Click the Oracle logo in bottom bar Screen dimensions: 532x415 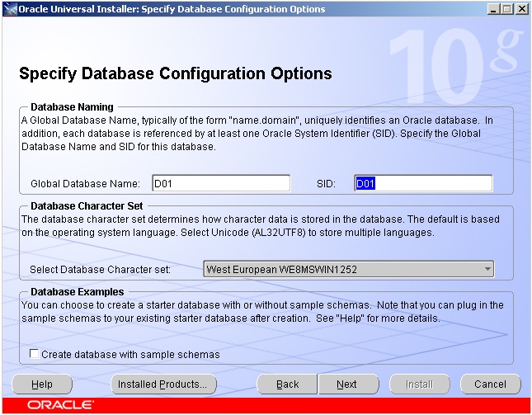(x=59, y=405)
